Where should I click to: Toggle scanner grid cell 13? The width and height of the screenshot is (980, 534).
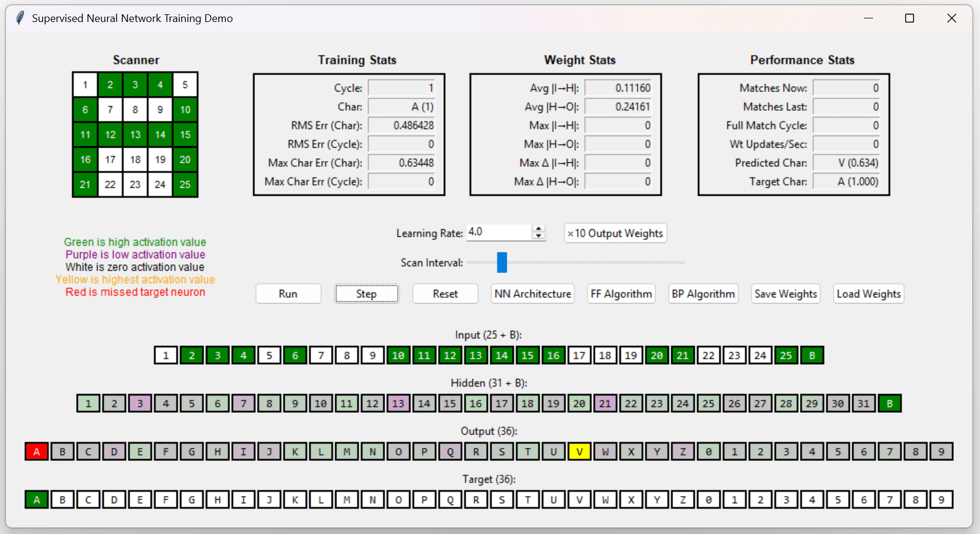click(x=136, y=135)
